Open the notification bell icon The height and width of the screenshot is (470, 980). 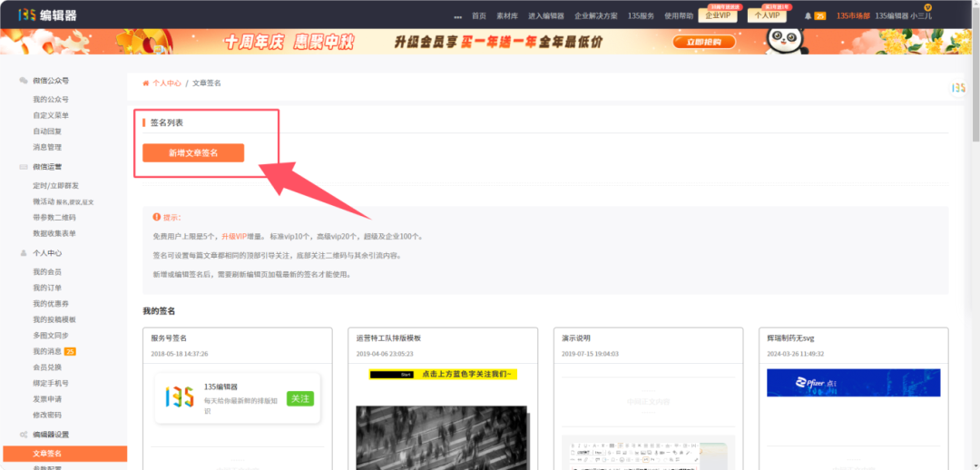click(x=808, y=16)
